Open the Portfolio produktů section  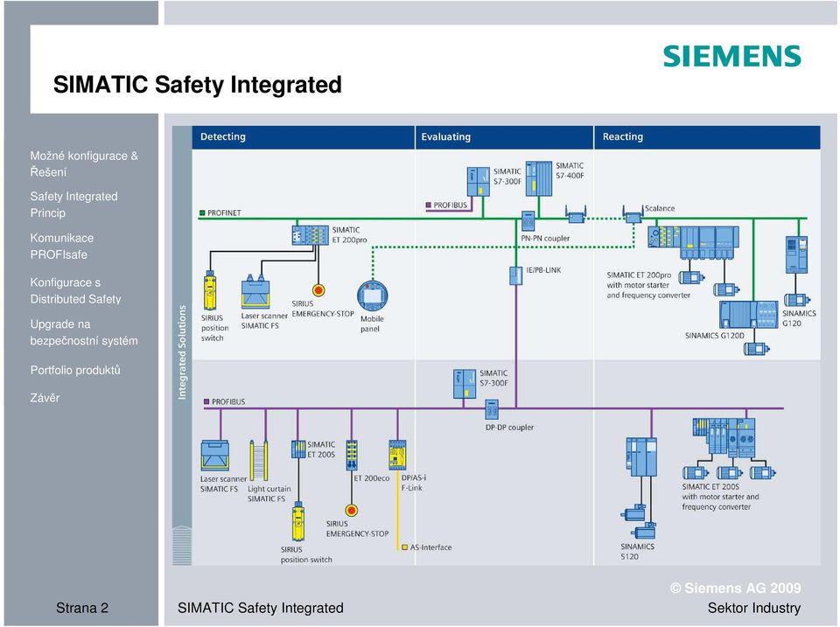75,370
